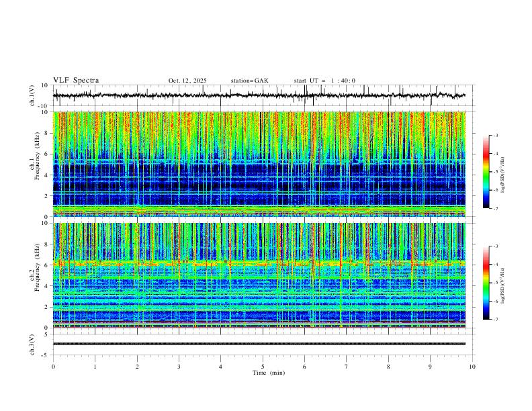Click the "6" kHz tick on ch.2 spectrogram axis
This screenshot has width=532, height=411.
tap(46, 265)
